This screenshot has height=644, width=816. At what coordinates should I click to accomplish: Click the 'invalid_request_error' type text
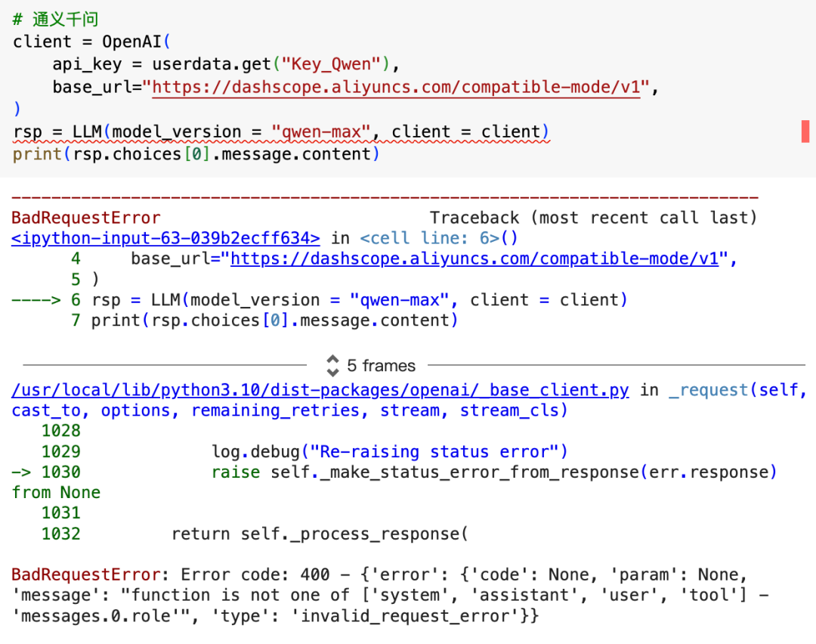[x=406, y=616]
